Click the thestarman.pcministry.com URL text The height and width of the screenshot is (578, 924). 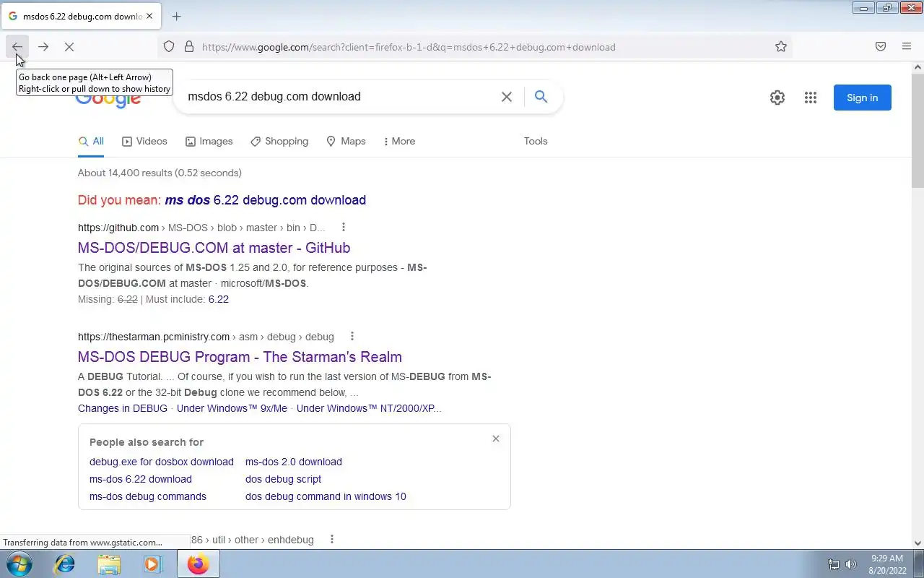tap(206, 337)
